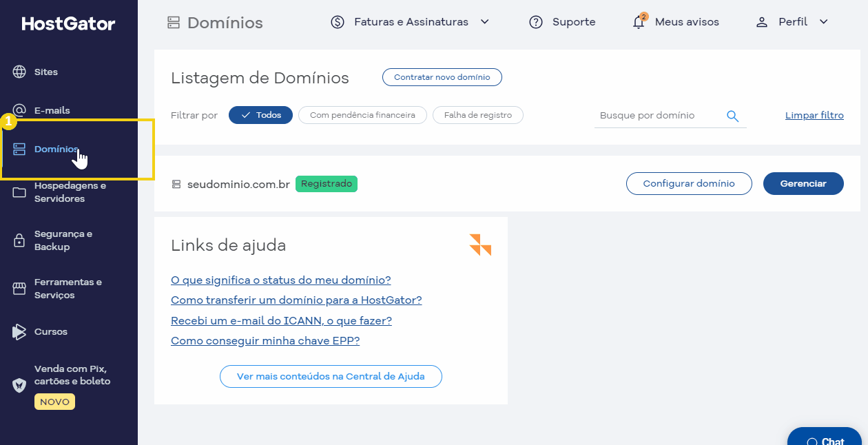Click the notification bell icon
This screenshot has height=445, width=868.
click(x=639, y=22)
